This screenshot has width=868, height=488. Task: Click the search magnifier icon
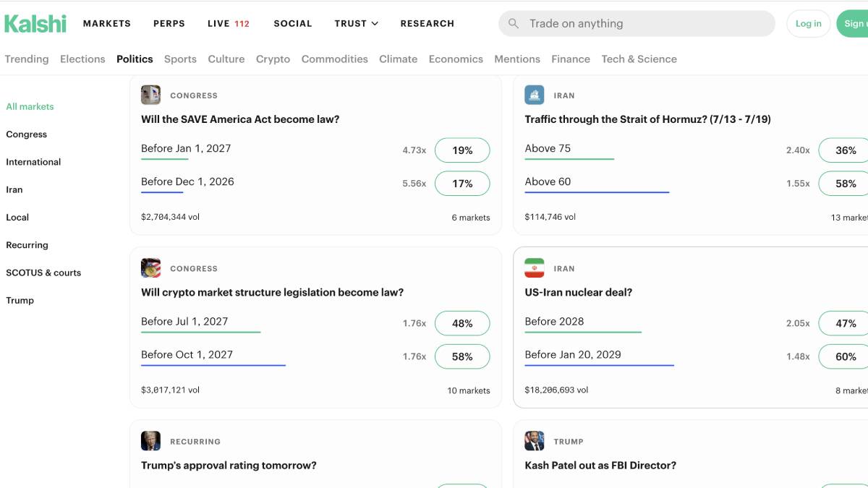coord(514,24)
